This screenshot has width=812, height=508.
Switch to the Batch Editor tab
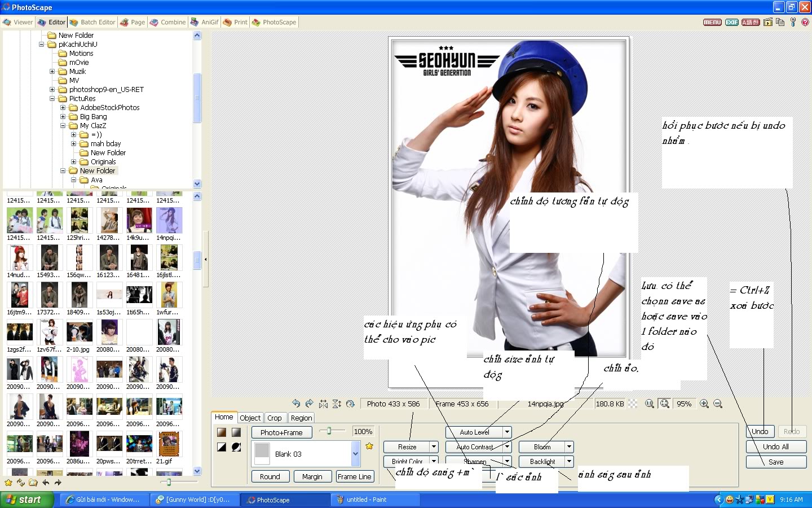[x=92, y=22]
